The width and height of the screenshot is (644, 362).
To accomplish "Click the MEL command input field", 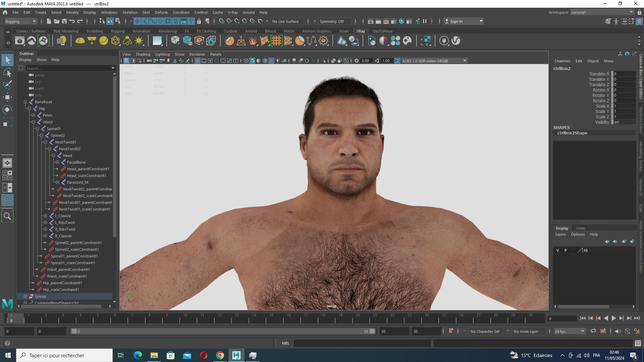I will 362,343.
